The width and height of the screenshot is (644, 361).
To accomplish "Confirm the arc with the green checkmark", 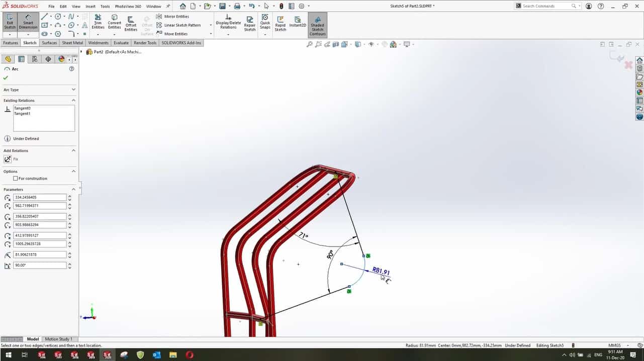I will pos(6,78).
